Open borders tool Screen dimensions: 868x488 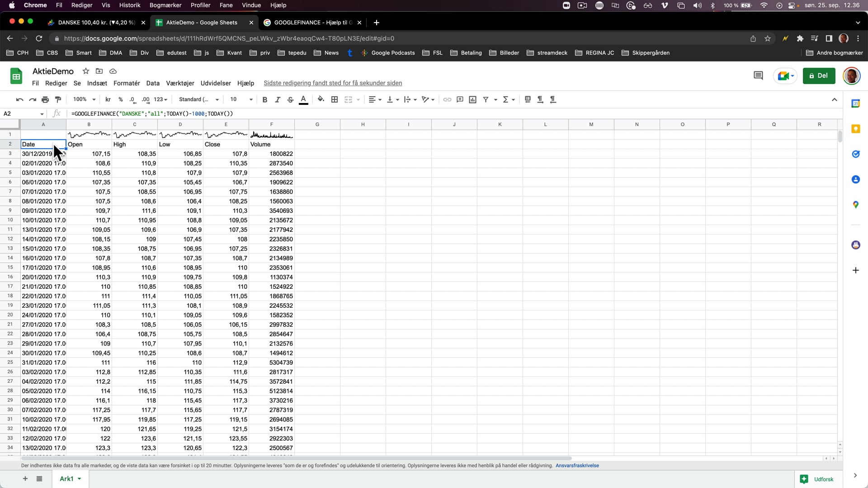pos(335,99)
